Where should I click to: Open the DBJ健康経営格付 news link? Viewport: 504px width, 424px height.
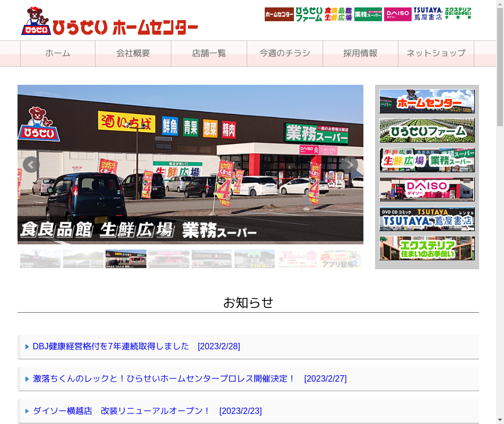pos(136,347)
